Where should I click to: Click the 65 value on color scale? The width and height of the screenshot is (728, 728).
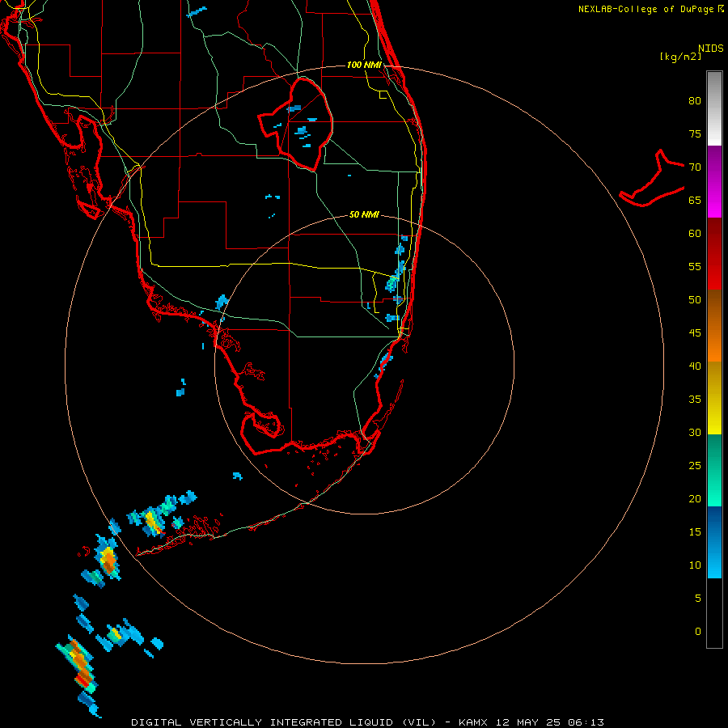tap(695, 200)
